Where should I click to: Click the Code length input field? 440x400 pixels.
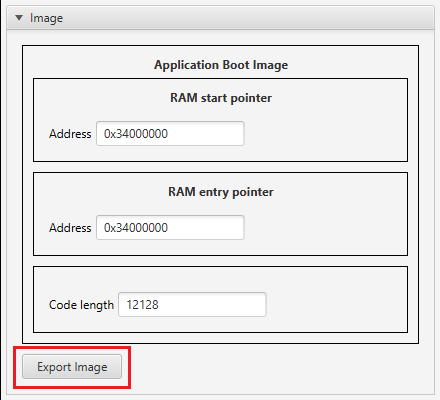192,305
